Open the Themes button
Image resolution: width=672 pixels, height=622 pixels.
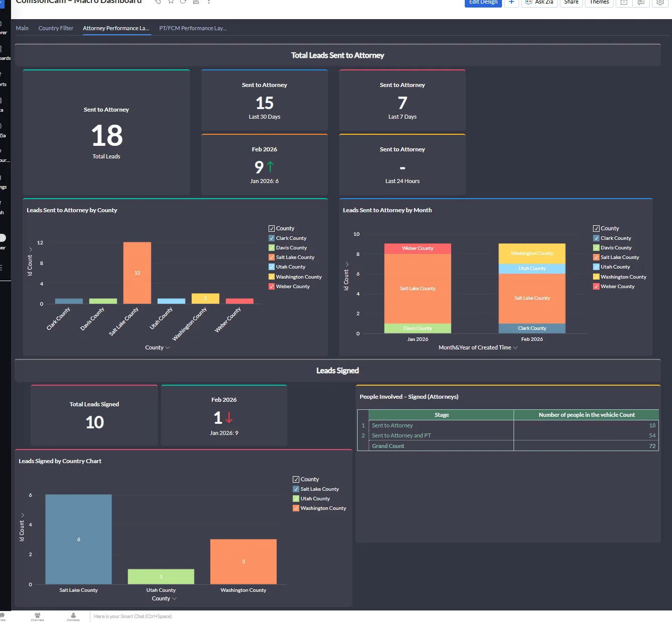[x=600, y=3]
